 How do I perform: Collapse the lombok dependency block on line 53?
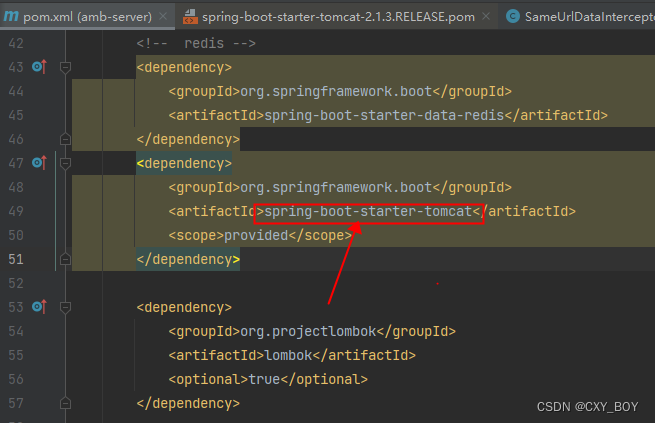point(66,307)
